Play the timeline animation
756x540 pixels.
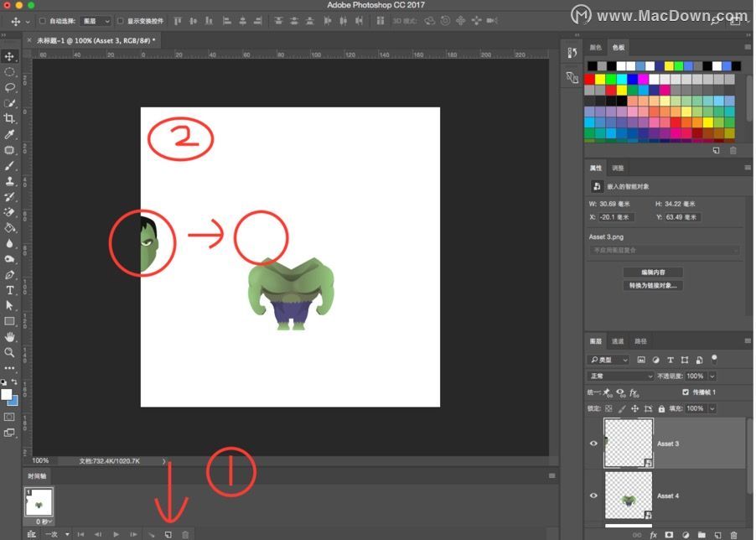click(117, 534)
